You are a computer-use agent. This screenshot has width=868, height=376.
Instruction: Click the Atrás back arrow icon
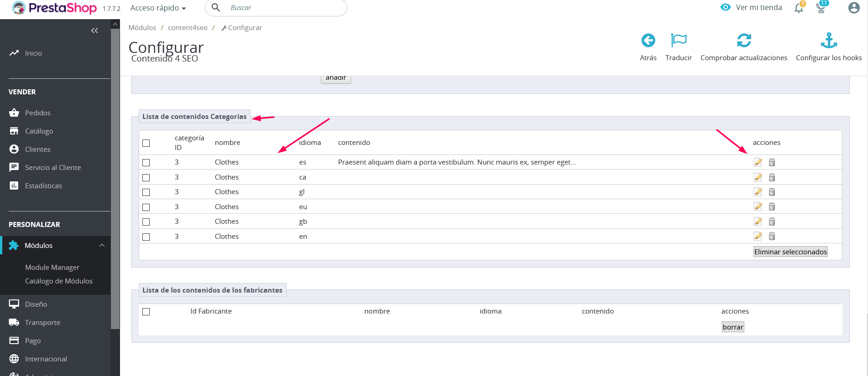tap(648, 41)
